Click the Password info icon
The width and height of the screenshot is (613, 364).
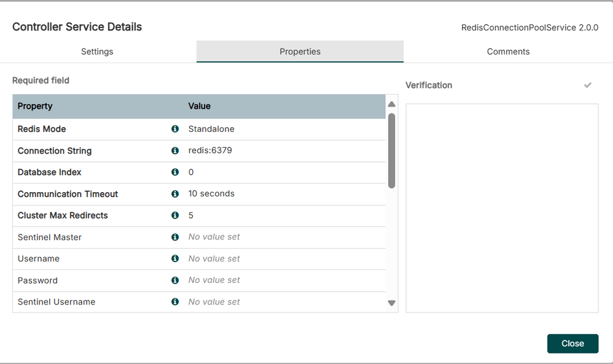coord(174,280)
